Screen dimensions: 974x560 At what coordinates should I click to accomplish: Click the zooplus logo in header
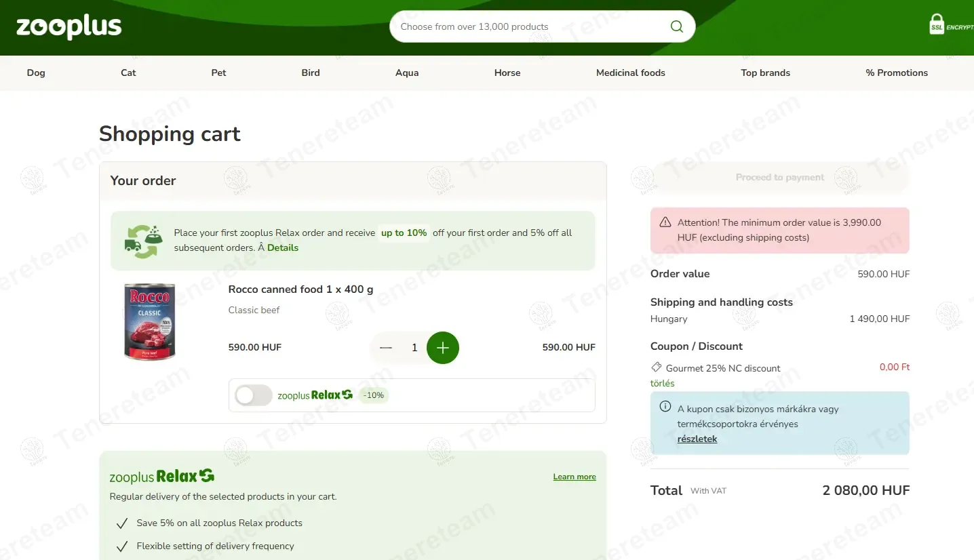tap(69, 27)
